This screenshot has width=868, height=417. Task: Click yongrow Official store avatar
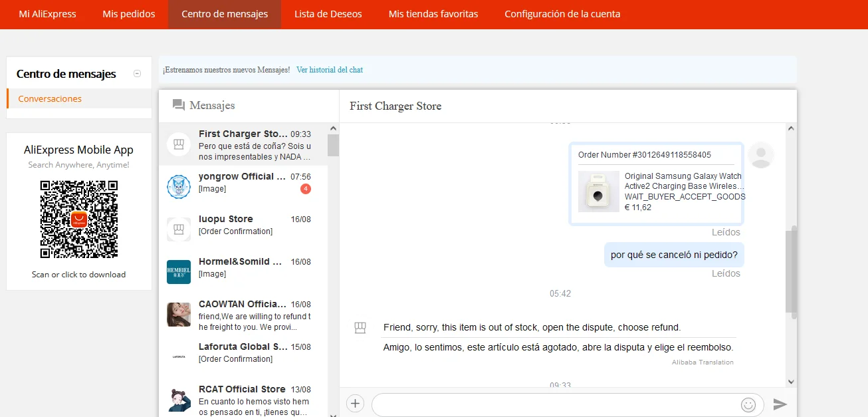pyautogui.click(x=178, y=187)
